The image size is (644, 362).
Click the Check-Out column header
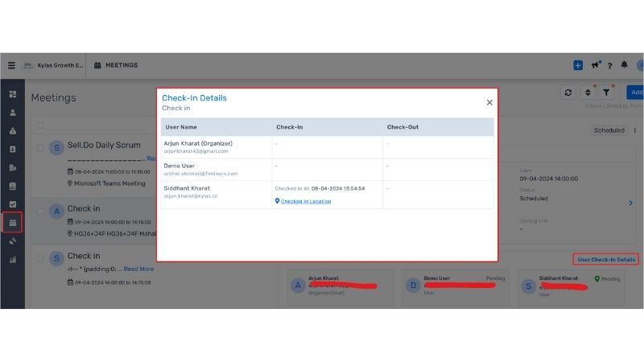tap(402, 127)
